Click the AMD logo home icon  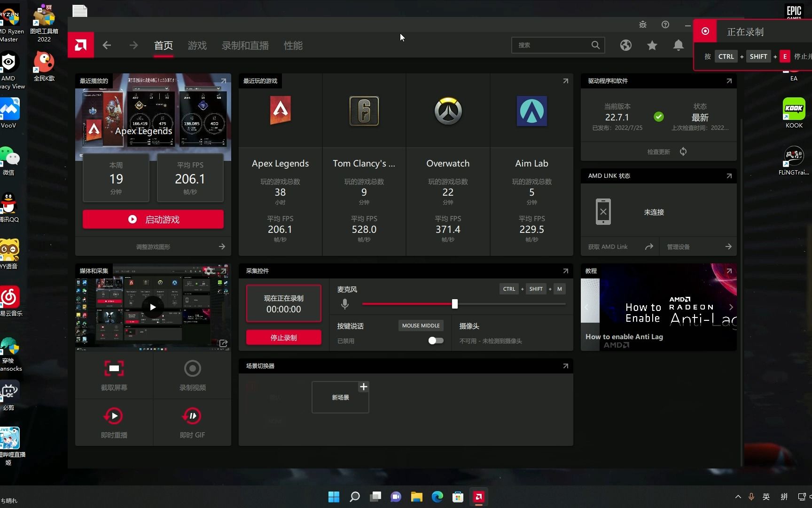click(x=81, y=45)
